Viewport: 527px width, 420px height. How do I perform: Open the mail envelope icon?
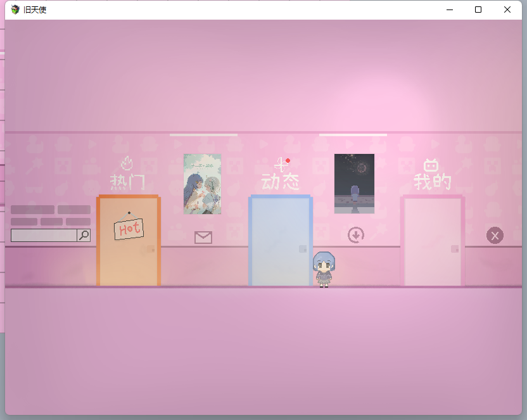point(203,238)
